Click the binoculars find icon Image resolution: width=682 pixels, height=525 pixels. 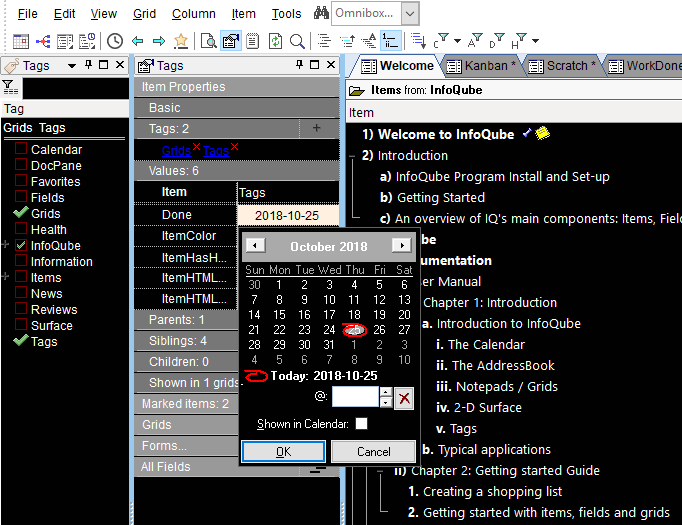click(321, 13)
